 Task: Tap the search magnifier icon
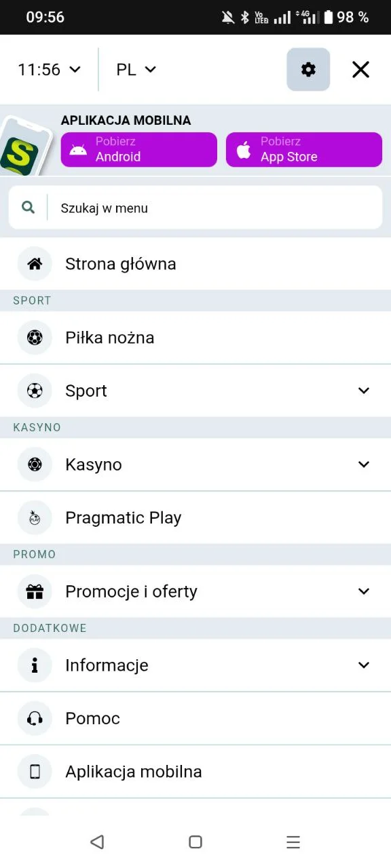coord(27,208)
